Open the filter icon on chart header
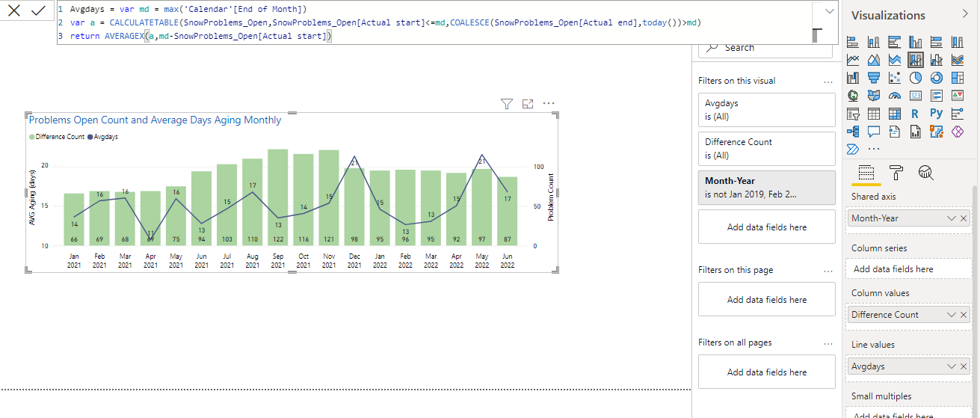This screenshot has width=980, height=418. [x=506, y=104]
